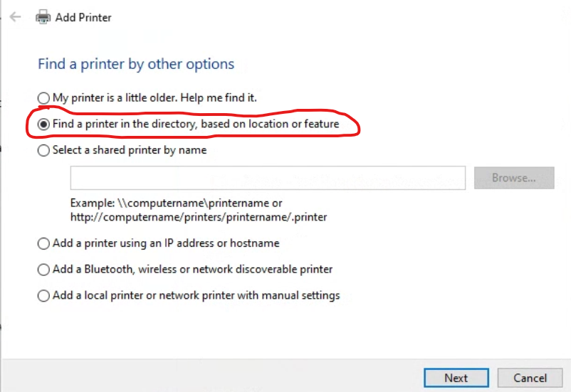This screenshot has width=571, height=392.
Task: Select 'Add a printer using an IP address' radio
Action: 44,243
